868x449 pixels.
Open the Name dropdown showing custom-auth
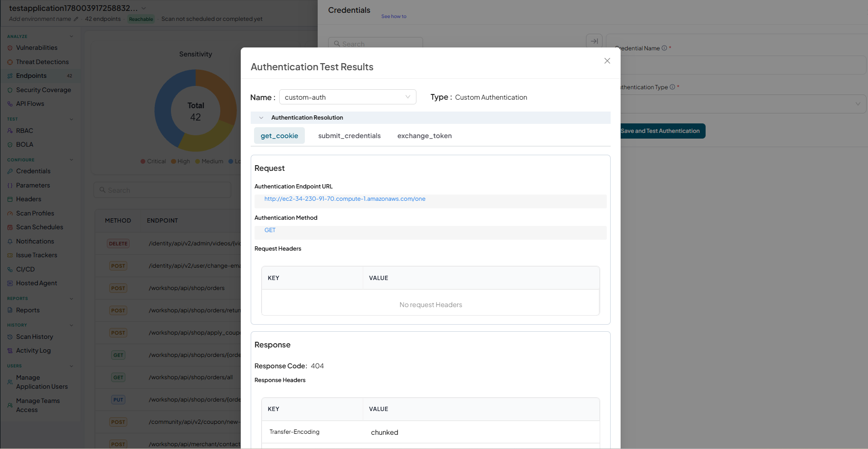point(348,97)
